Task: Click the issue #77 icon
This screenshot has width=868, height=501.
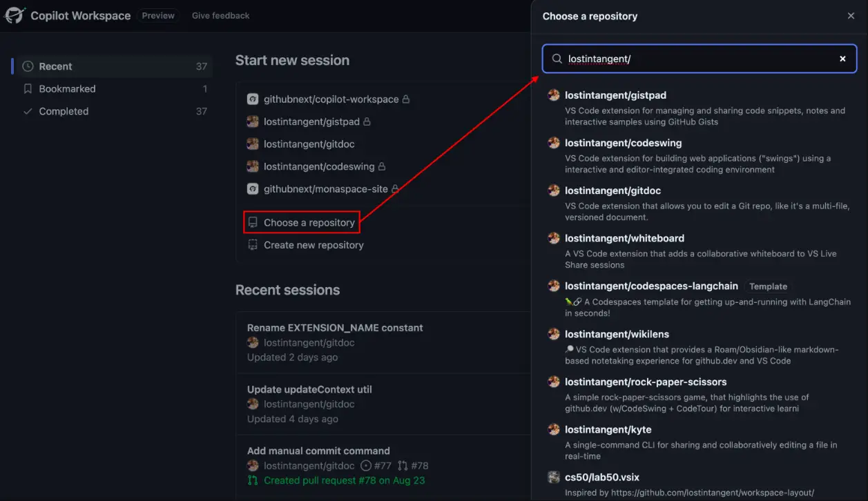Action: (366, 466)
